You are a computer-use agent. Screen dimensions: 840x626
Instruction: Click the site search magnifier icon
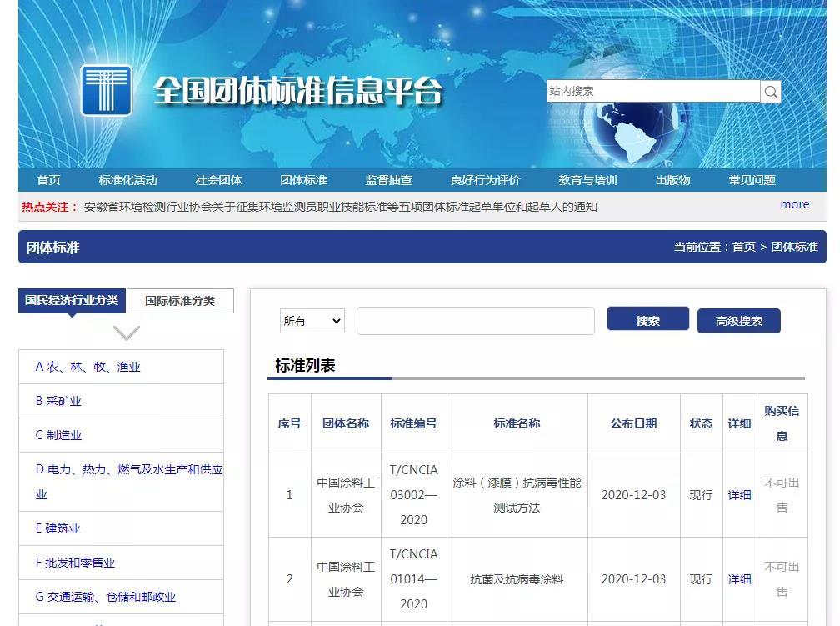click(771, 92)
